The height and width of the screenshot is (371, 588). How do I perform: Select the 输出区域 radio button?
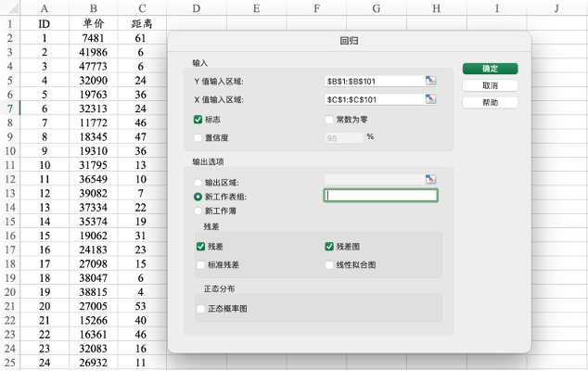(x=198, y=183)
